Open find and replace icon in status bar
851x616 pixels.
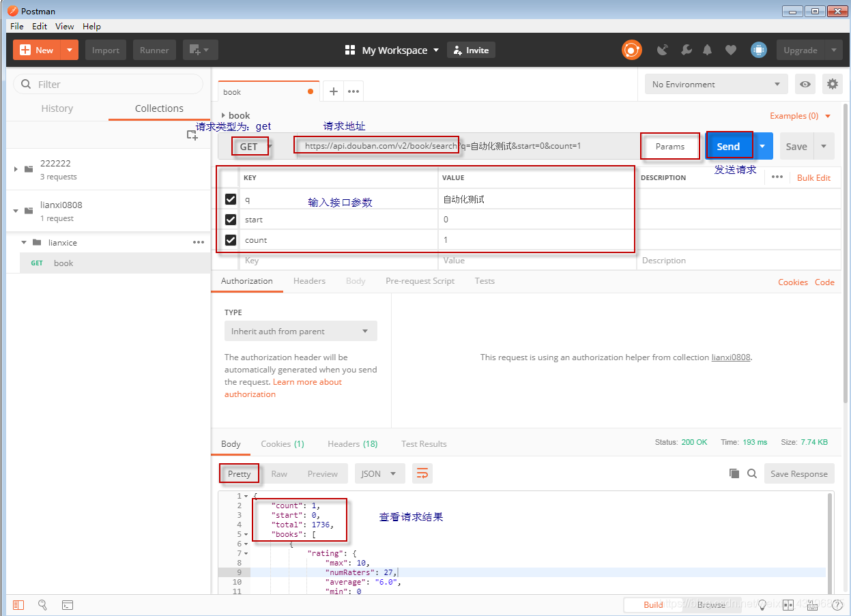pyautogui.click(x=42, y=604)
